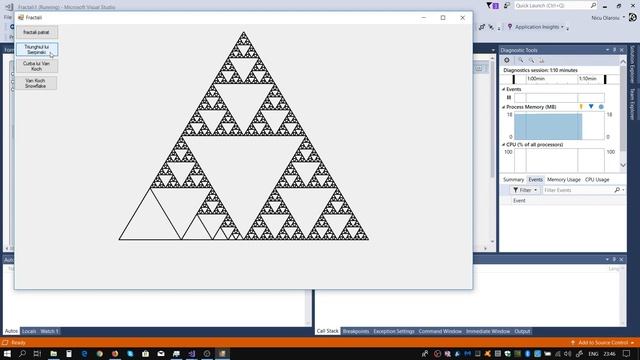The image size is (640, 360).
Task: Switch to the Breakpoints tab
Action: click(x=356, y=331)
